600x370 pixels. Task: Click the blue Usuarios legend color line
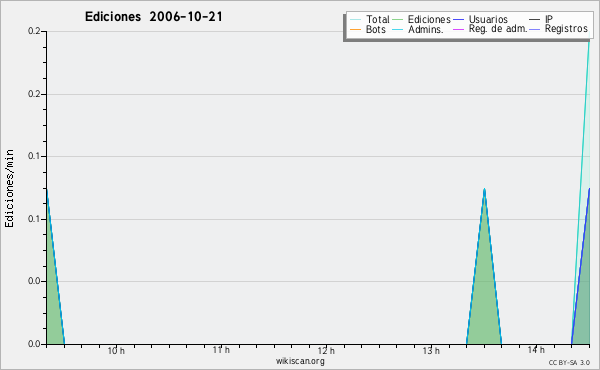(458, 20)
